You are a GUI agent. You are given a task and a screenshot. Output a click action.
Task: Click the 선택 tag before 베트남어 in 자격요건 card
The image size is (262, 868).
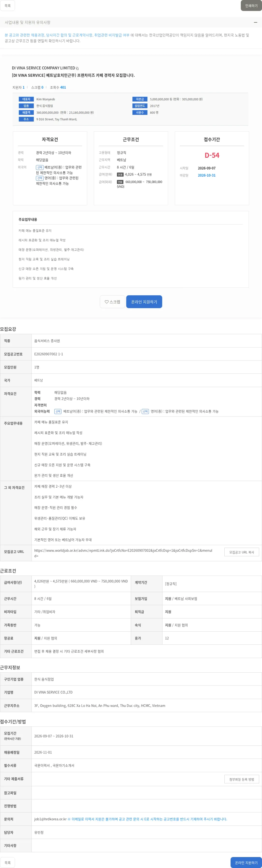click(39, 167)
